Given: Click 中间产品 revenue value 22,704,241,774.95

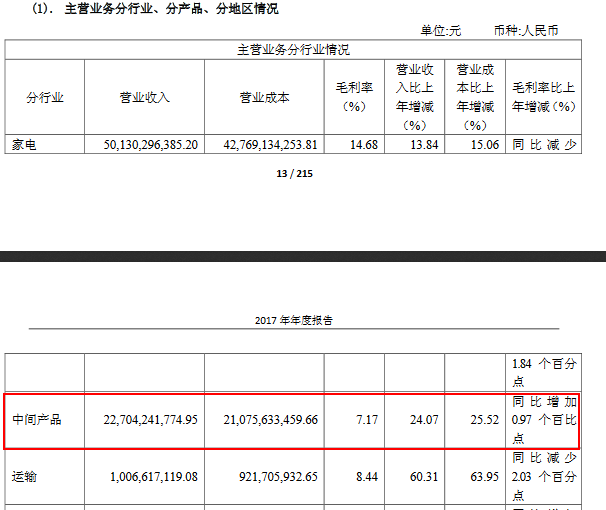Looking at the screenshot, I should 145,419.
